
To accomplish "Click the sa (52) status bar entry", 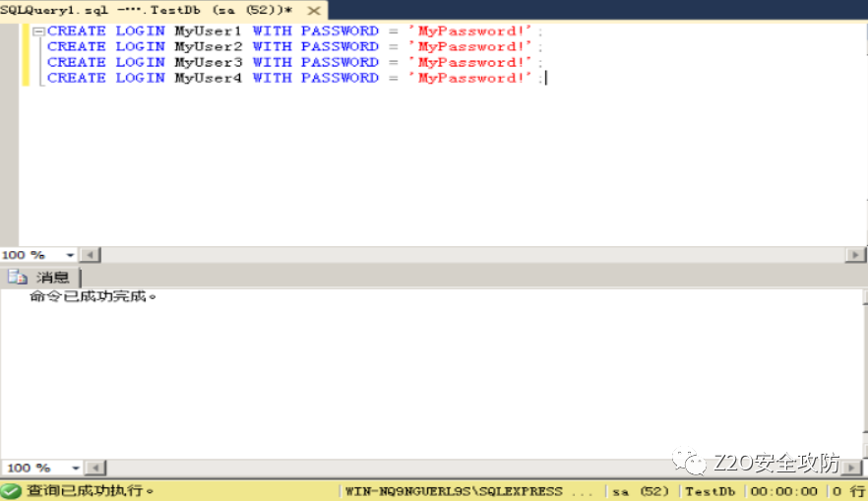I will 641,491.
